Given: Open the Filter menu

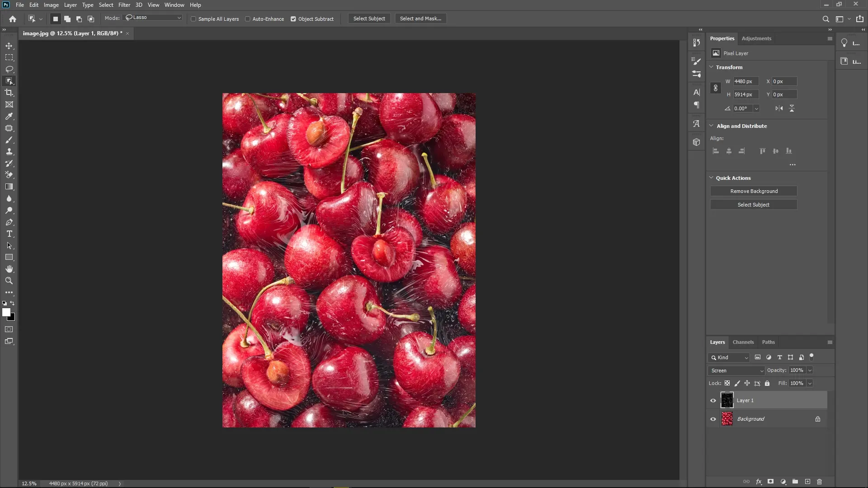Looking at the screenshot, I should (x=124, y=5).
